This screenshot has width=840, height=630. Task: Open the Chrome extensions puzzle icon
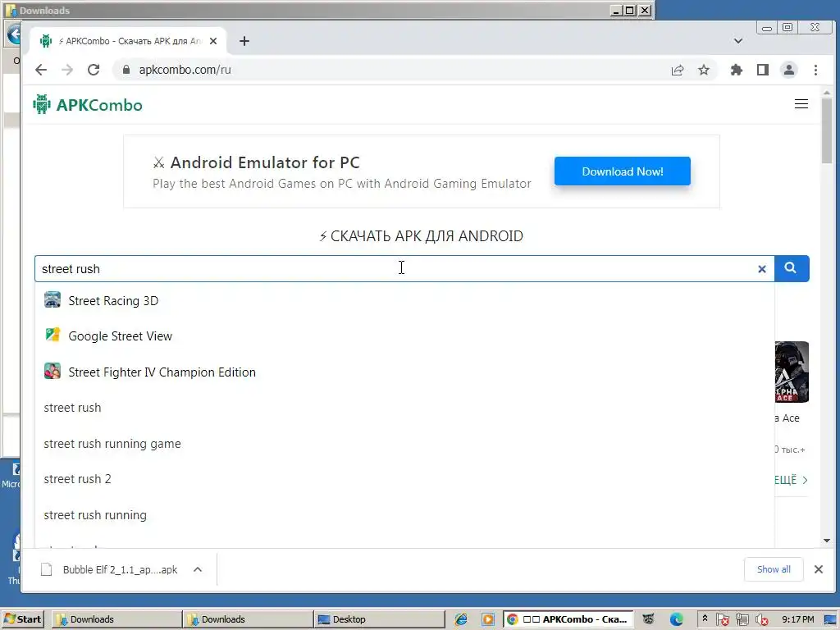[x=737, y=70]
